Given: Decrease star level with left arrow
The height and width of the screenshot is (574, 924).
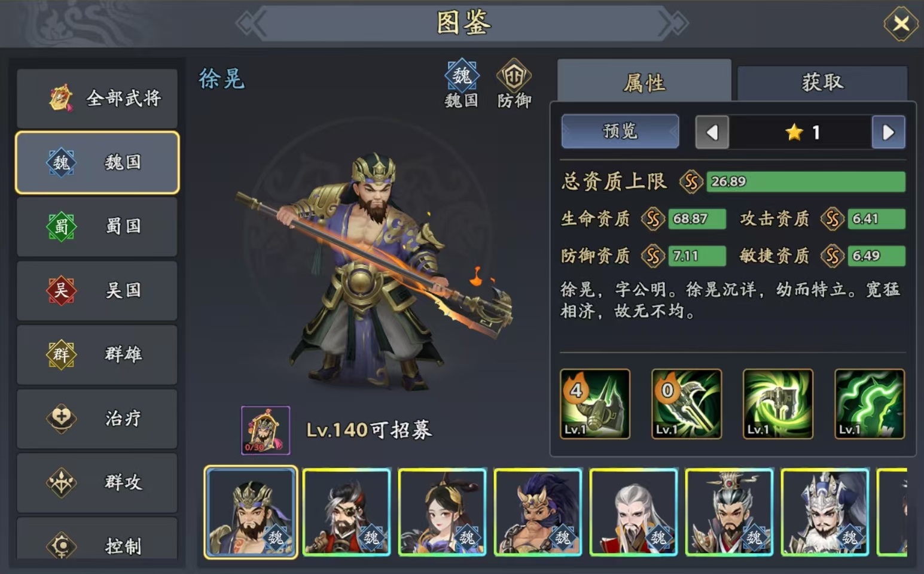Looking at the screenshot, I should (x=712, y=132).
